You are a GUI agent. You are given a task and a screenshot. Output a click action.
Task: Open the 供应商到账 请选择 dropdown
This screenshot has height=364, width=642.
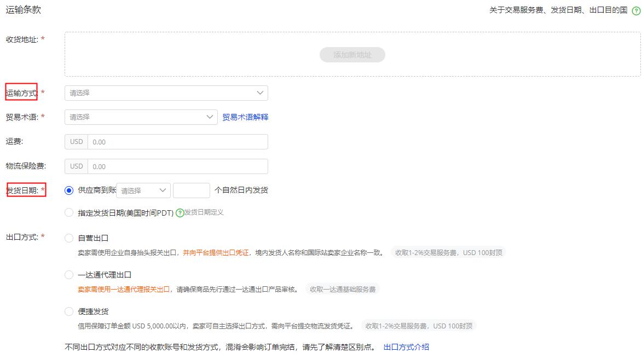click(143, 190)
